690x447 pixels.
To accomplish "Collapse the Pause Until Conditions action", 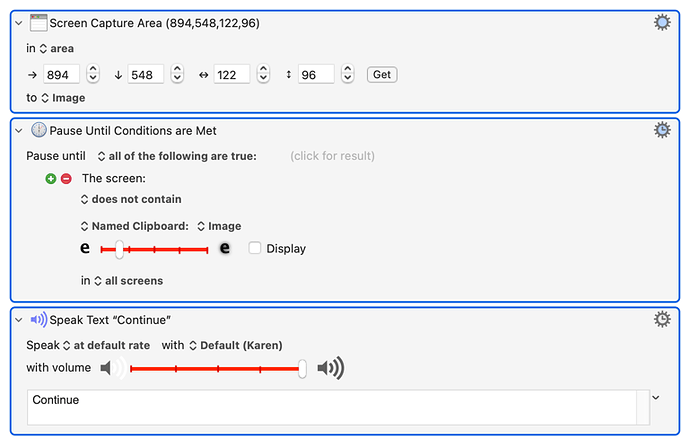I will pos(17,130).
